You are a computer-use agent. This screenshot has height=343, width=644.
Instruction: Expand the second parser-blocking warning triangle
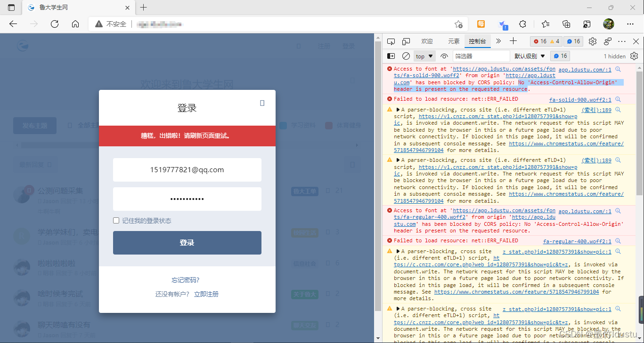click(398, 160)
